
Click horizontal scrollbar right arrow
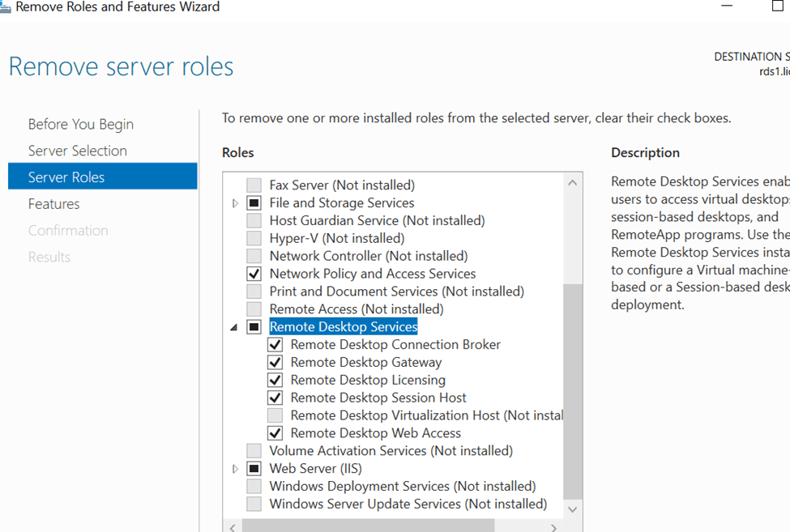tap(553, 527)
